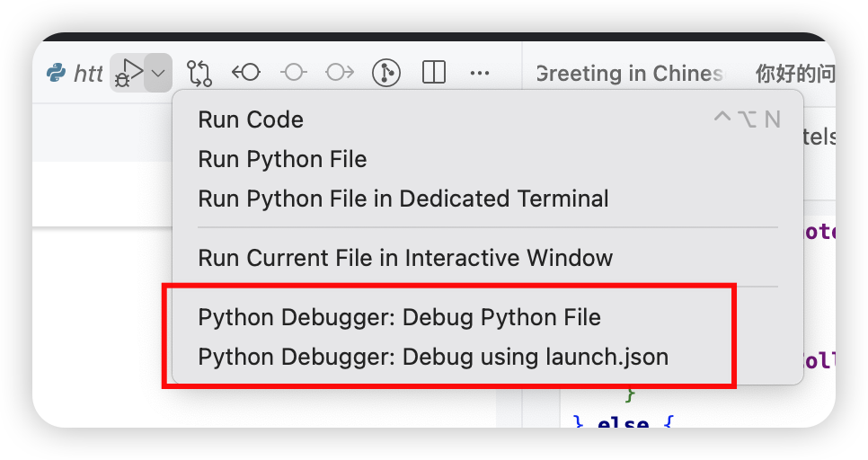Choose Run Python File
The height and width of the screenshot is (460, 868).
coord(282,159)
